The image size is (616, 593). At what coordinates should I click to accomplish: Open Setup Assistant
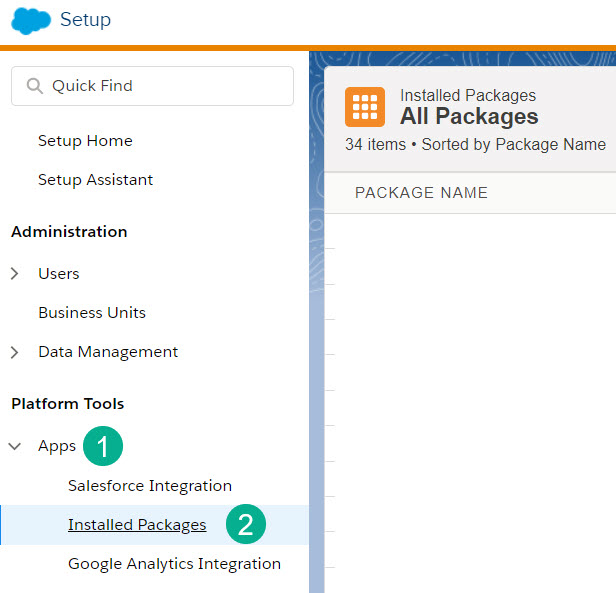tap(95, 180)
